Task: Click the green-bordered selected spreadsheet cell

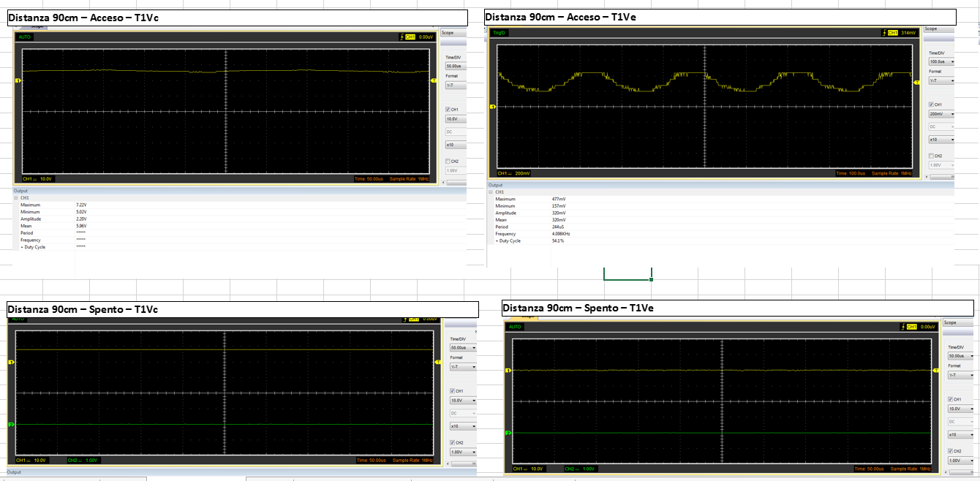Action: (x=627, y=273)
